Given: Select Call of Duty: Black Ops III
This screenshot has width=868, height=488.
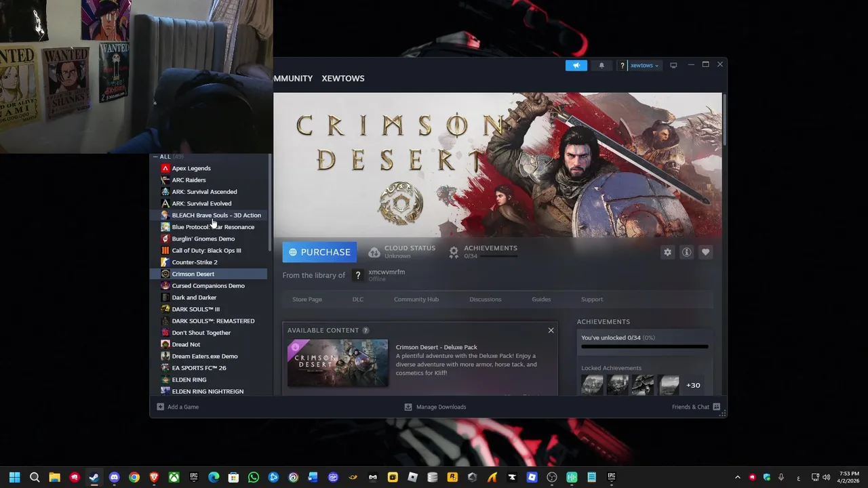Looking at the screenshot, I should tap(209, 250).
